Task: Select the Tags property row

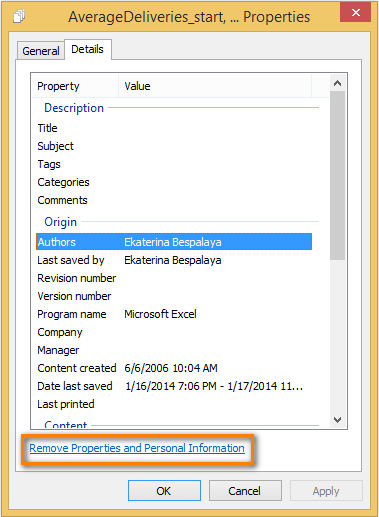Action: [x=174, y=164]
